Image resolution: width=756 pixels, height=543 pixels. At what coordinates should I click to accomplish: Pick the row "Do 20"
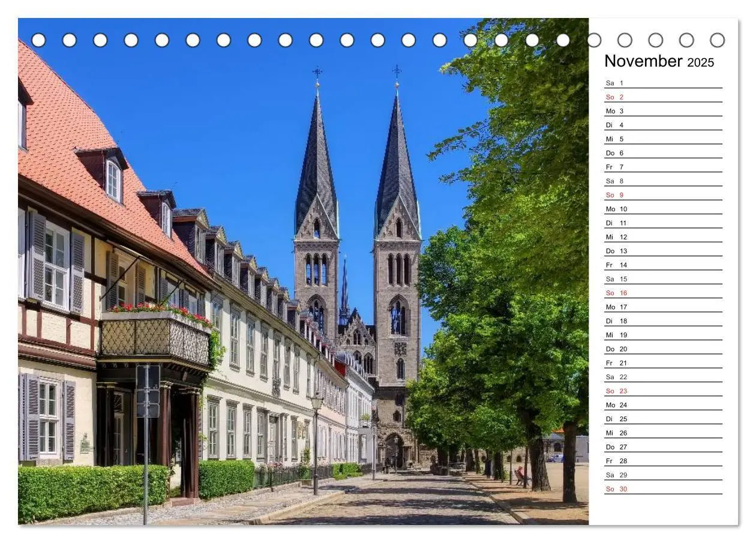pos(663,349)
